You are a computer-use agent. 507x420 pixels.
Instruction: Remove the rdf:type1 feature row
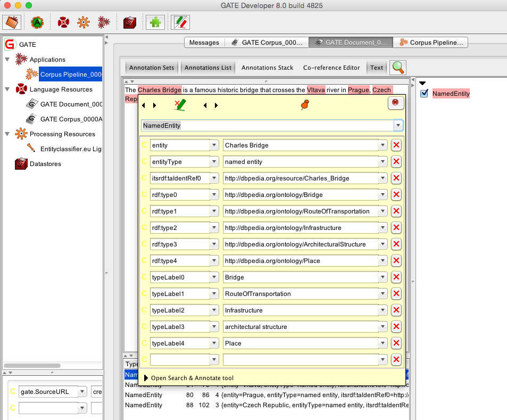click(x=396, y=211)
